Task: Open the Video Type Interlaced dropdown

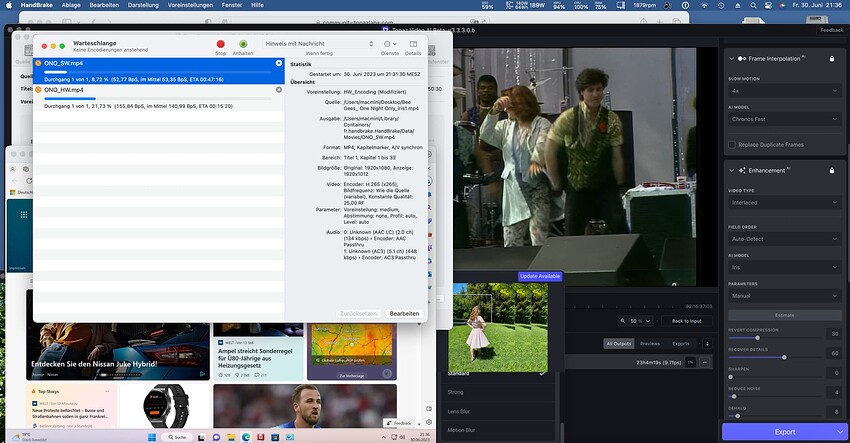Action: 784,202
